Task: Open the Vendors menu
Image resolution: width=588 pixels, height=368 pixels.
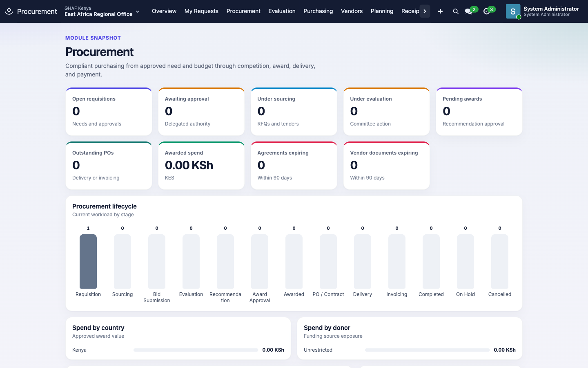Action: pyautogui.click(x=352, y=11)
